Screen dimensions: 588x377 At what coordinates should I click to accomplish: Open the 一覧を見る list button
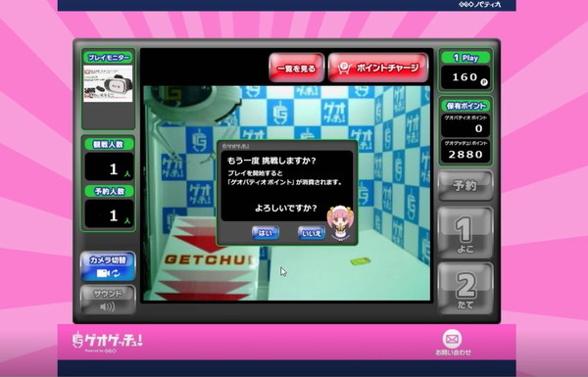296,68
